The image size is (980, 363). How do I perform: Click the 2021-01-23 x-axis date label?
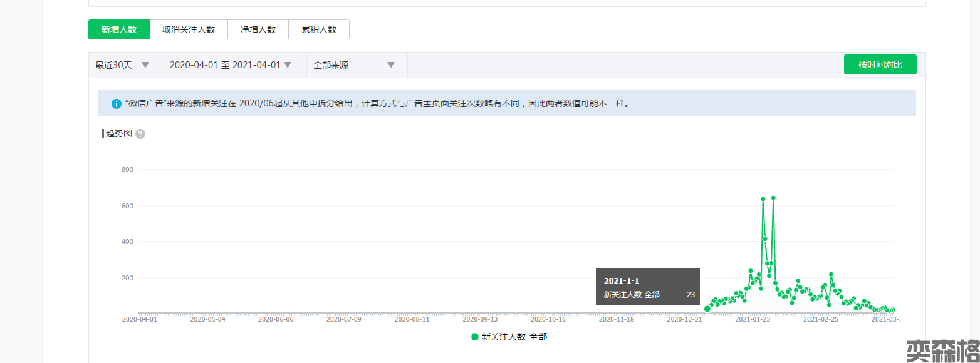click(753, 319)
